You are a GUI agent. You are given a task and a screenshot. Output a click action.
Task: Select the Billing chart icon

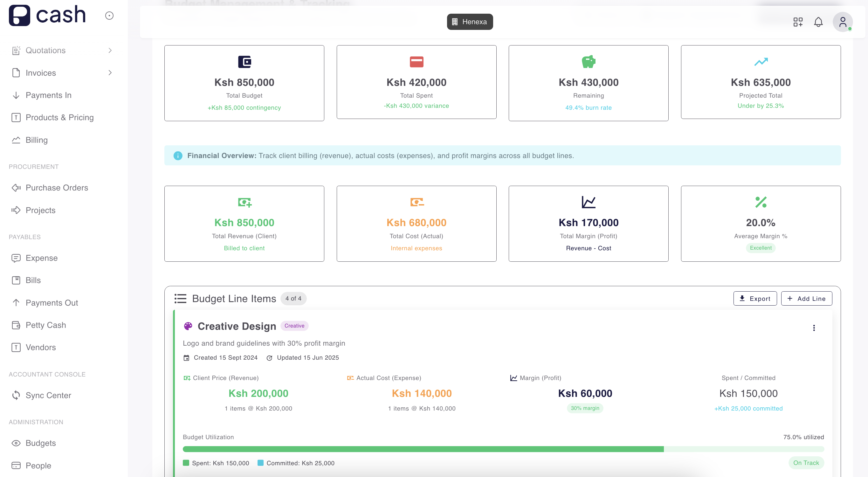[x=16, y=140]
